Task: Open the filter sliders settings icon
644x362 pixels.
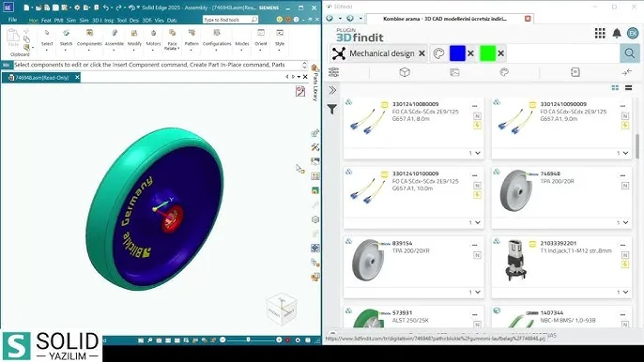Action: coord(333,72)
